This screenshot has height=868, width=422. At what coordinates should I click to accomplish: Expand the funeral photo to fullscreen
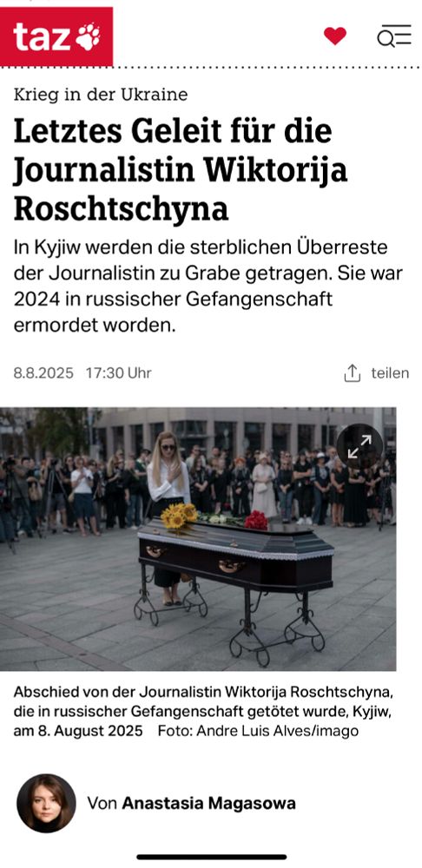tap(360, 446)
